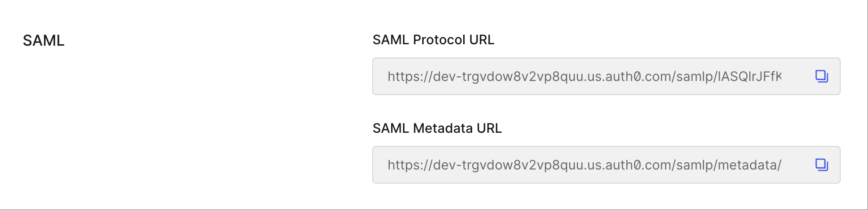Focus the read-only field ending in samlp/IASQlrJFfk

pos(584,76)
